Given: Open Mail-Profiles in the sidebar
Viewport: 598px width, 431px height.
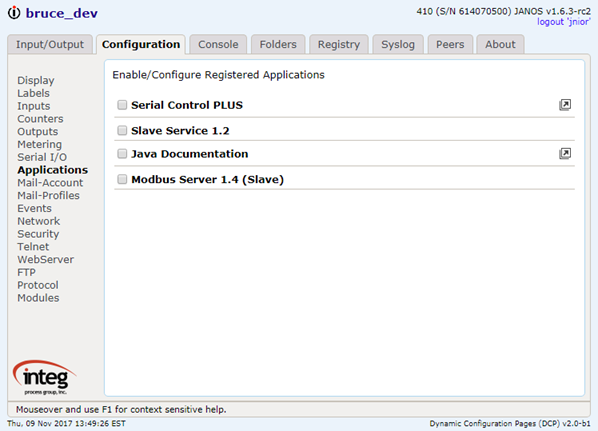Looking at the screenshot, I should point(48,196).
